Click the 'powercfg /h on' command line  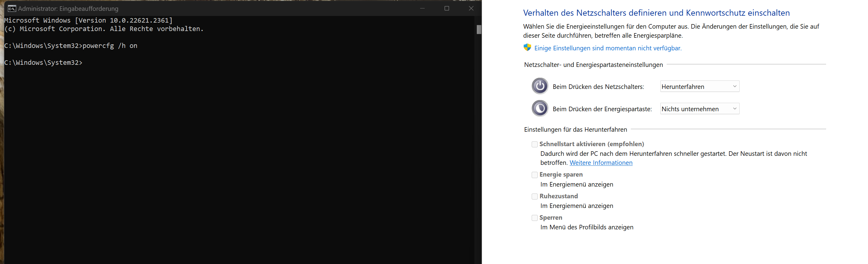[71, 46]
